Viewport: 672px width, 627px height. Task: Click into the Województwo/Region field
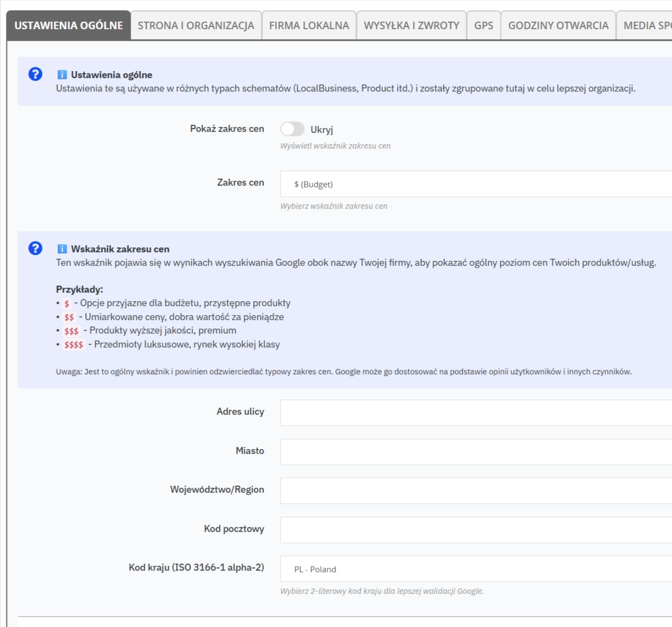coord(475,490)
